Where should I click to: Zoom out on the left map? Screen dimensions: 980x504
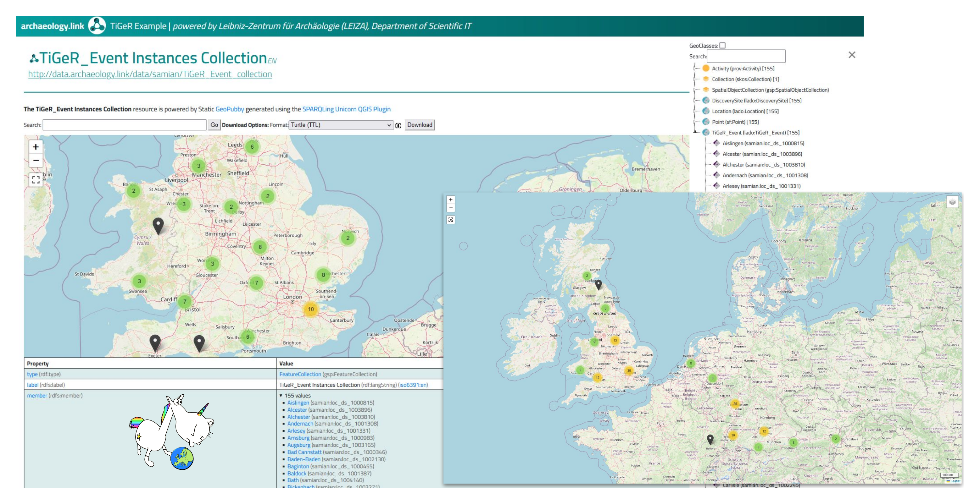click(x=36, y=160)
